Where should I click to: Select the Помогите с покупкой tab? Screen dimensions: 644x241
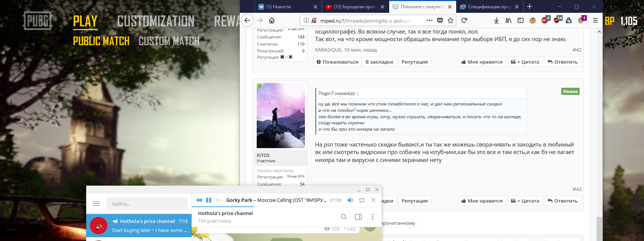click(x=418, y=6)
